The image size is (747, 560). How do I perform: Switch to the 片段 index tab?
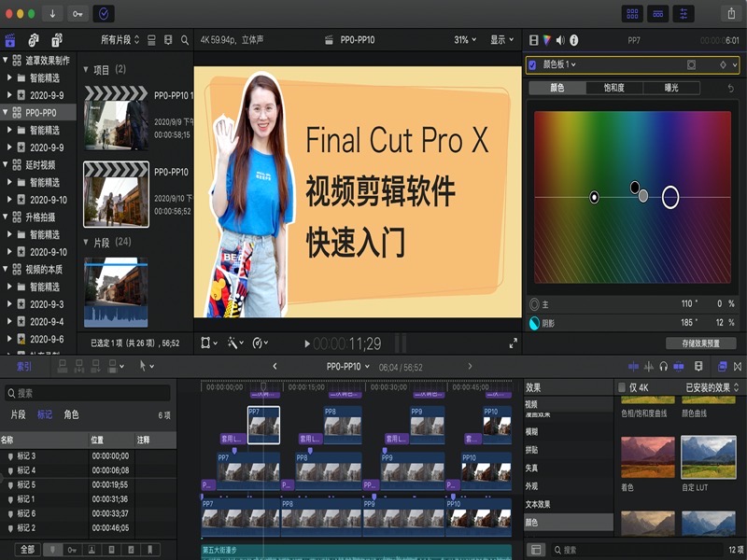click(x=18, y=414)
